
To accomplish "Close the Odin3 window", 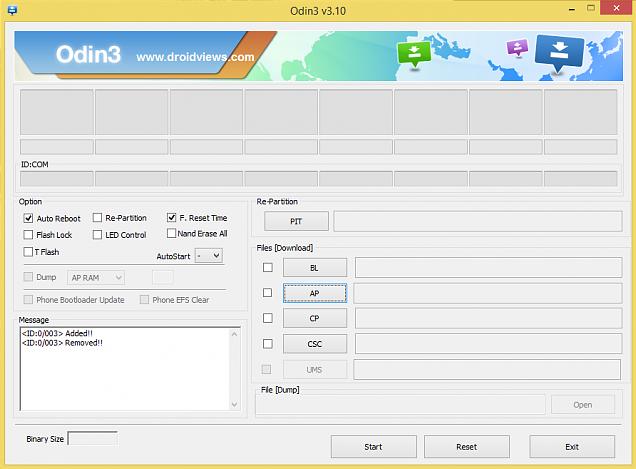I will tap(616, 8).
